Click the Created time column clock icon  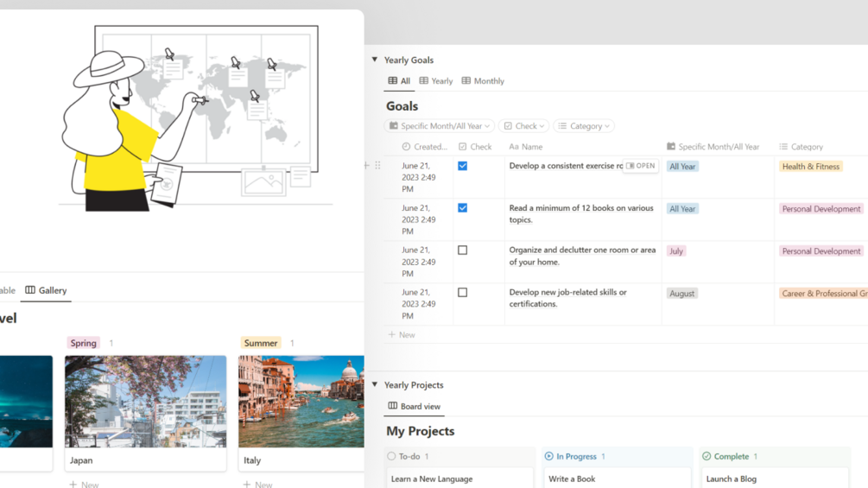406,147
